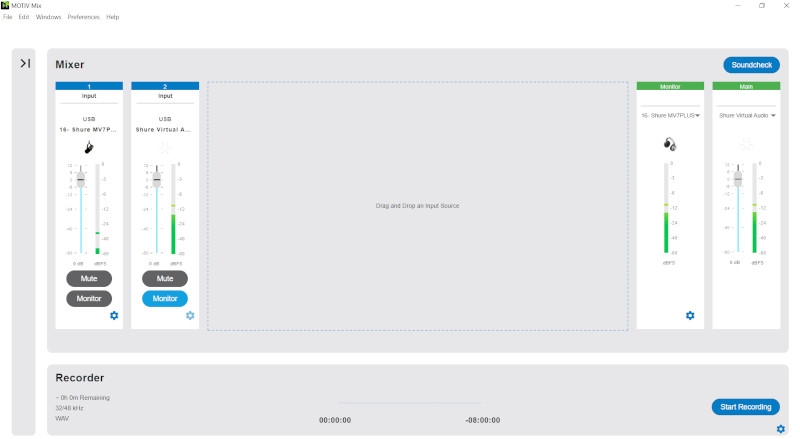Click the MOTIV Mix app logo icon
Image resolution: width=800 pixels, height=439 pixels.
point(5,5)
